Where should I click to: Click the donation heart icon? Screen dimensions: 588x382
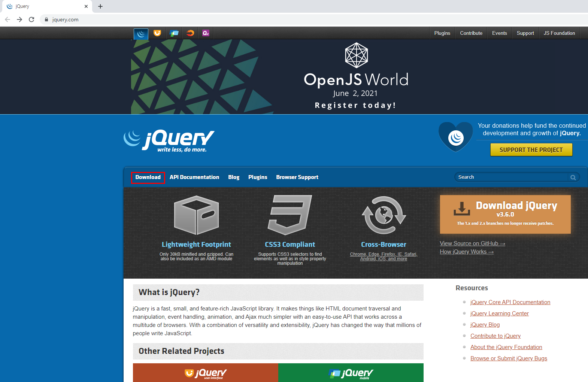pos(456,137)
